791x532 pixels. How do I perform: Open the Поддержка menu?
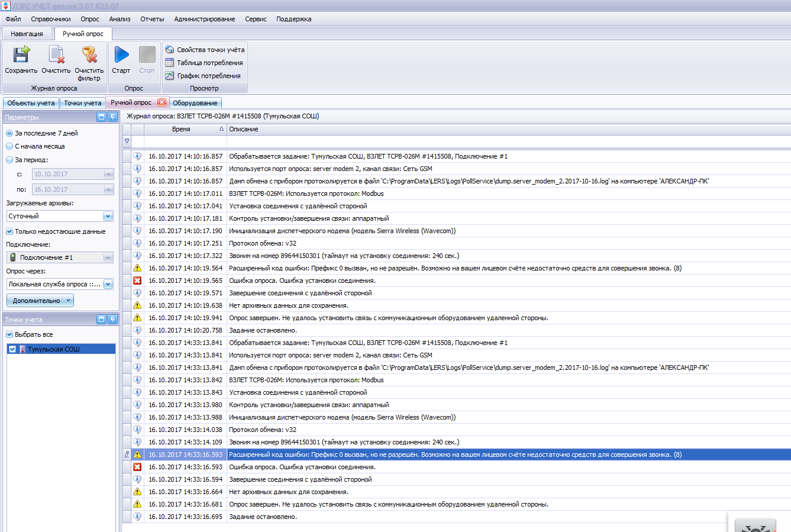[293, 19]
